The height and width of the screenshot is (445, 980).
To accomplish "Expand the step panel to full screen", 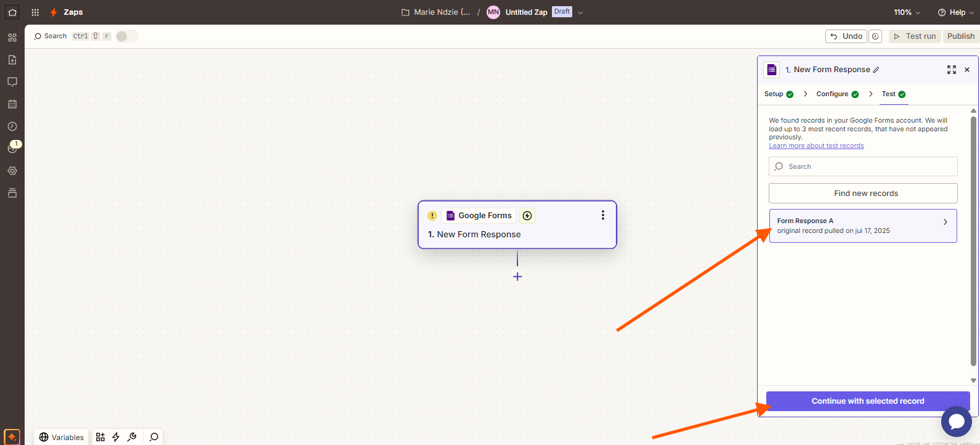I will coord(952,70).
